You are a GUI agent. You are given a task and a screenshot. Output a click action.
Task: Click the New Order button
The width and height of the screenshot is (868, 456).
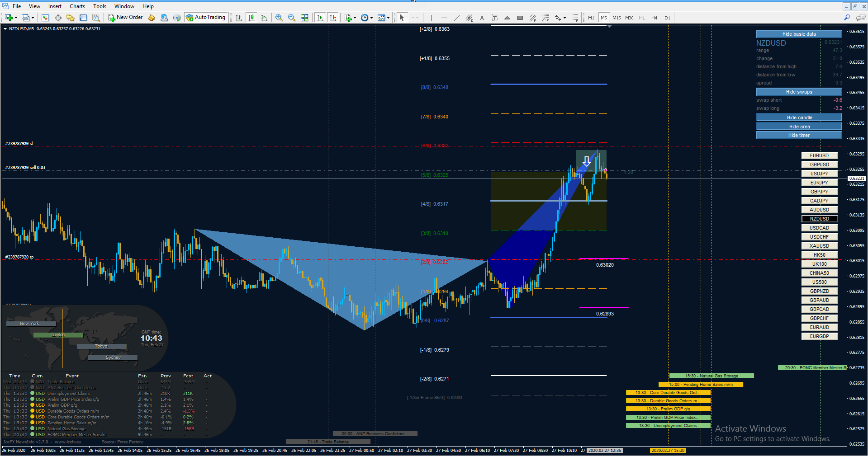click(125, 18)
